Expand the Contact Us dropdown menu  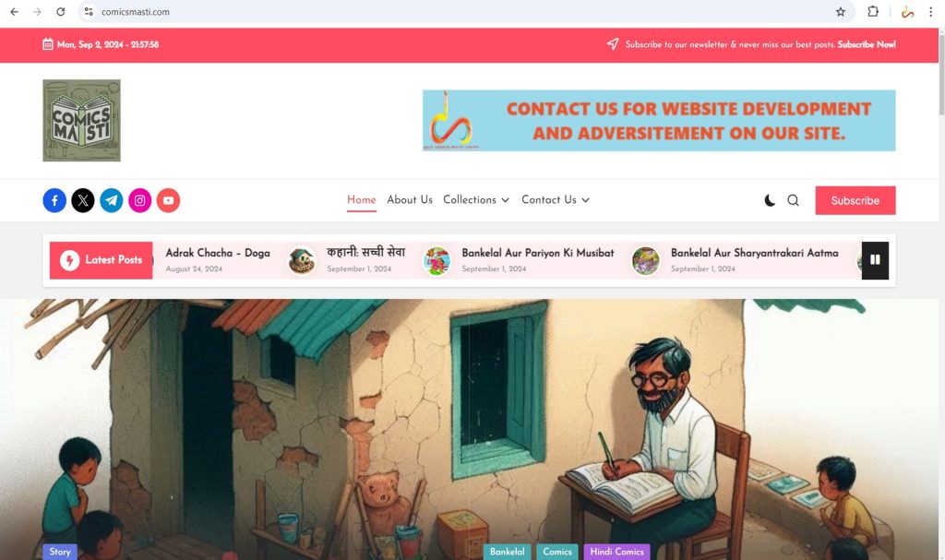(555, 199)
